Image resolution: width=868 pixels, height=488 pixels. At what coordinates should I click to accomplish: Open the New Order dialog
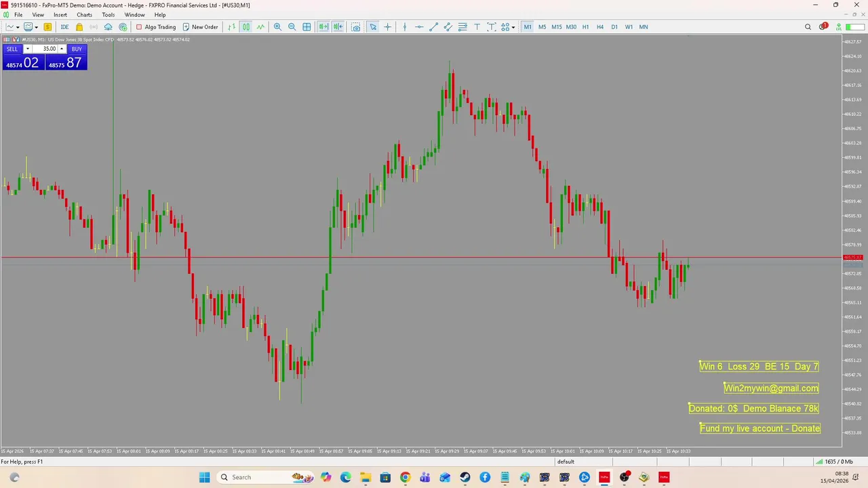(x=200, y=27)
